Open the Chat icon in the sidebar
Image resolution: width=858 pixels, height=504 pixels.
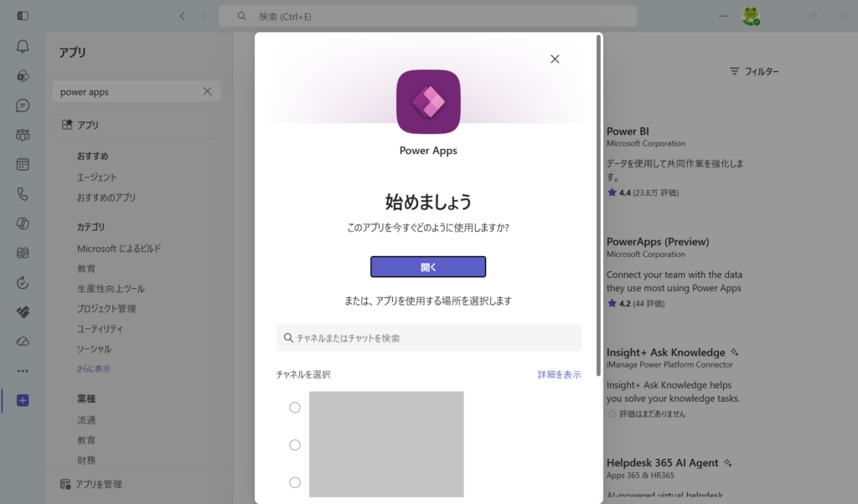(x=23, y=105)
